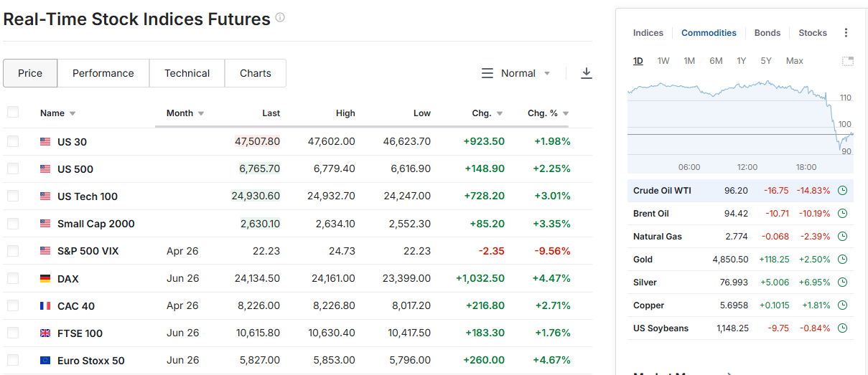Open the Brent Oil commodity link
The width and height of the screenshot is (868, 375).
651,214
